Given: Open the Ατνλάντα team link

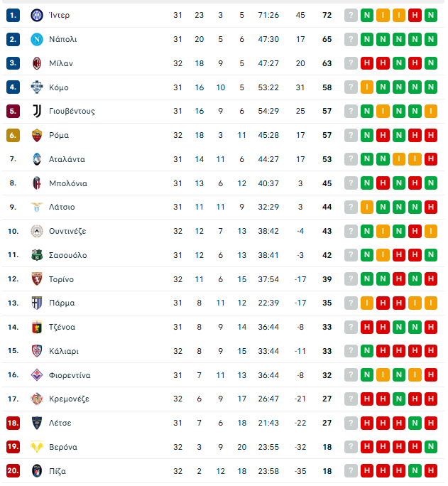Looking at the screenshot, I should tap(67, 159).
